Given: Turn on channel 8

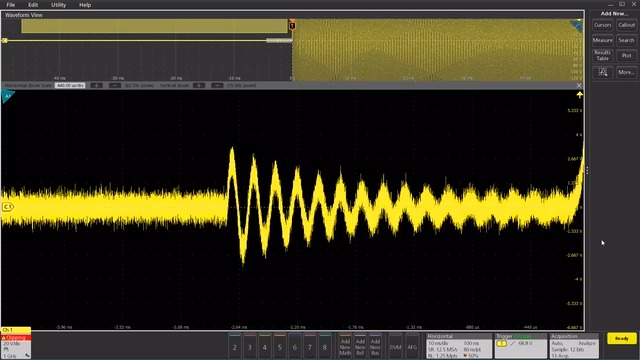Looking at the screenshot, I should click(x=325, y=347).
